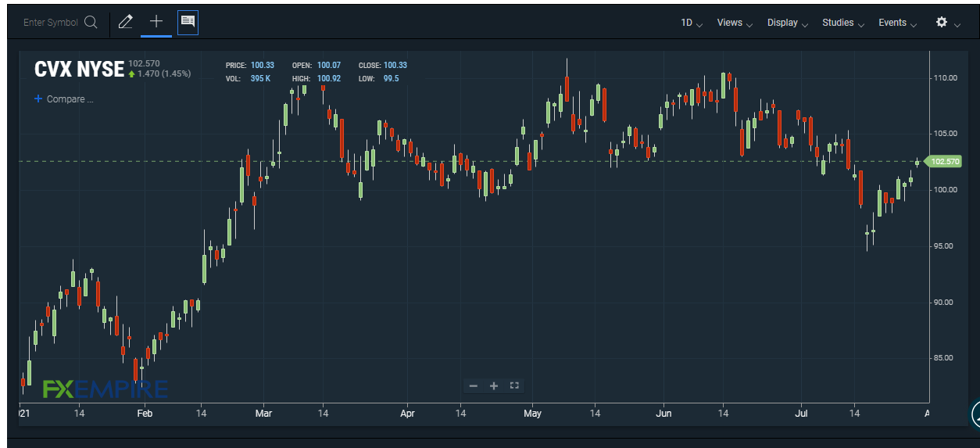
Task: Expand the Events menu
Action: click(x=897, y=23)
